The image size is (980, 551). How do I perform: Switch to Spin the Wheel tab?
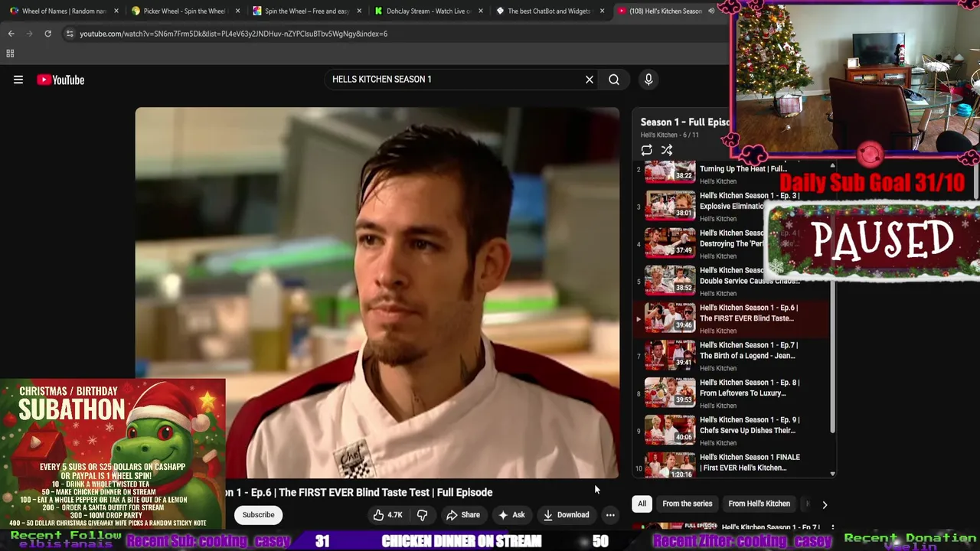point(306,11)
